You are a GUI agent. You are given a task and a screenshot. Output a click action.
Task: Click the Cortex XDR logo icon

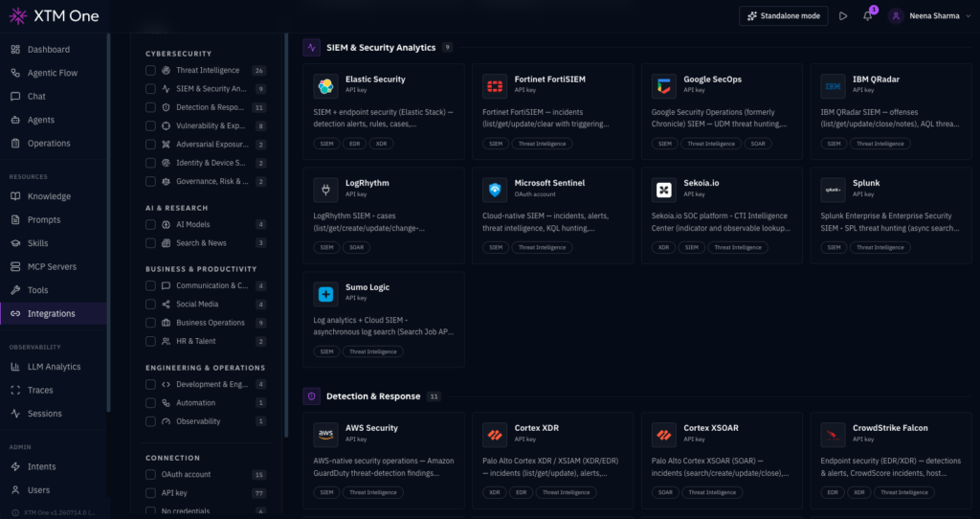495,435
